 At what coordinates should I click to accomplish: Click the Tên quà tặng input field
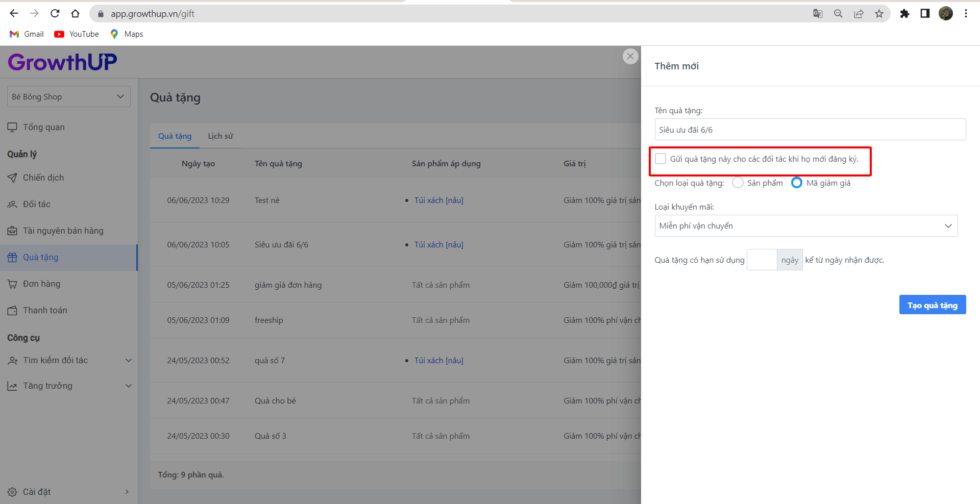coord(810,130)
